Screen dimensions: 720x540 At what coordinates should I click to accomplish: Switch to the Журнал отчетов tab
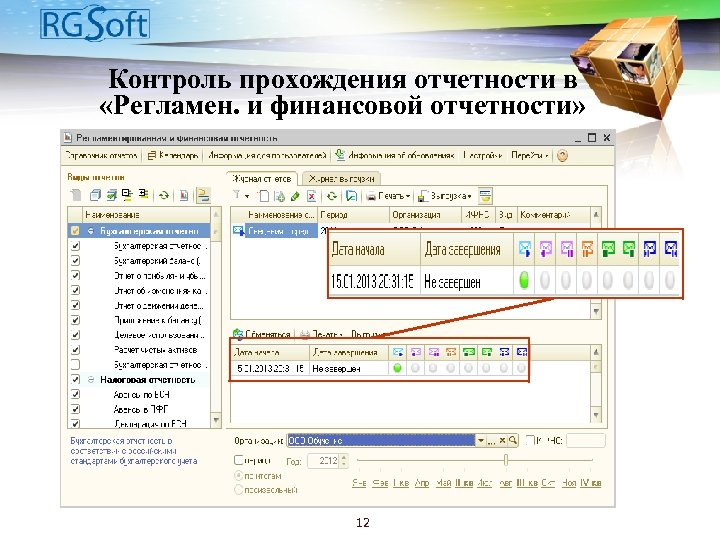tap(262, 179)
